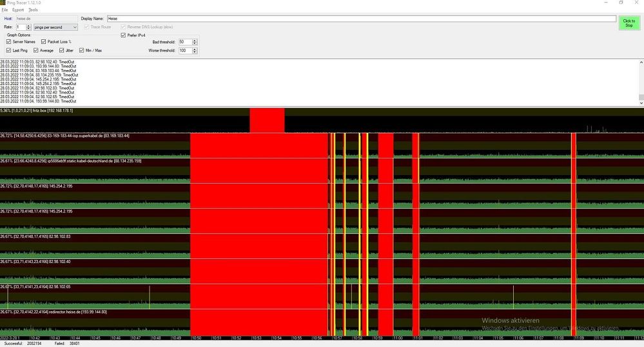Open the File menu

point(5,10)
